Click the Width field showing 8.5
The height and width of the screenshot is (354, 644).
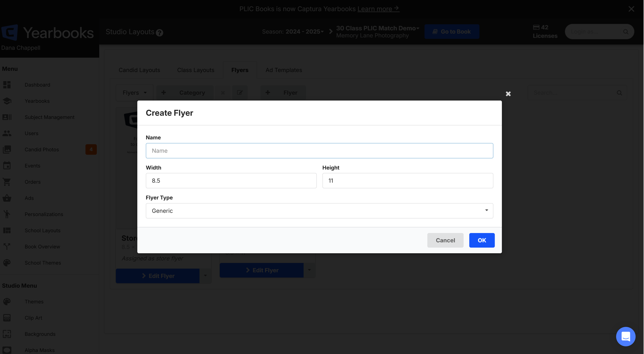pyautogui.click(x=231, y=181)
